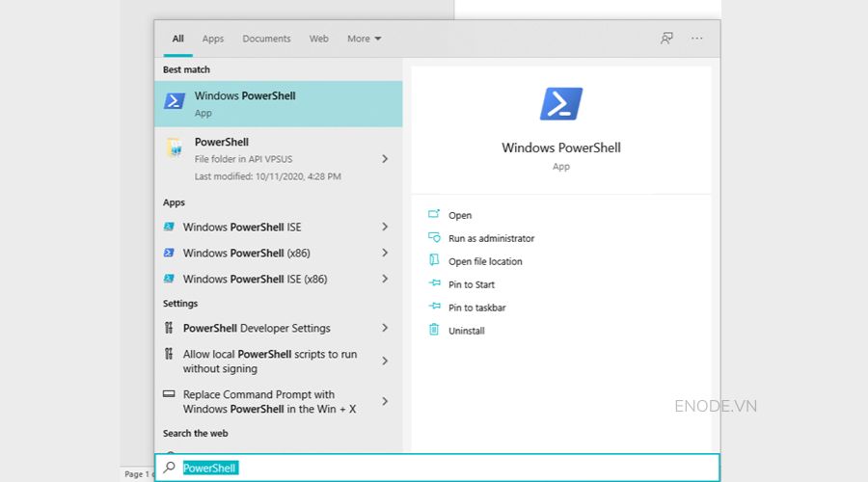868x482 pixels.
Task: Expand Windows PowerShell ISE (x86) arrow
Action: pos(385,280)
